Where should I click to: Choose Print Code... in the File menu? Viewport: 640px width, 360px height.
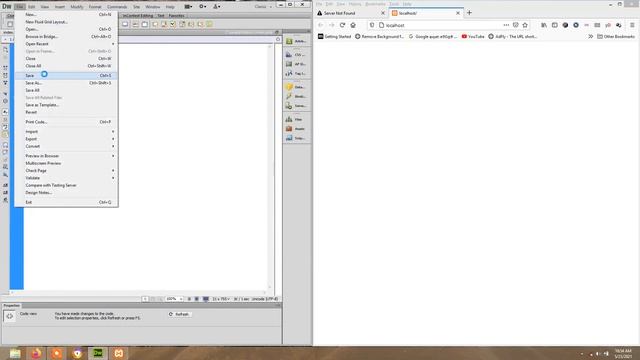click(67, 122)
